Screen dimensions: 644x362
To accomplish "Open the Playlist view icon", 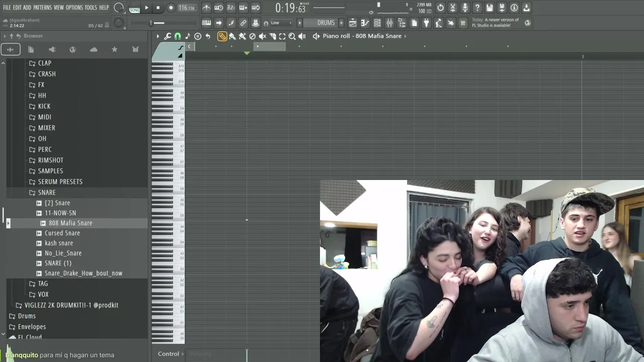I will pos(353,23).
